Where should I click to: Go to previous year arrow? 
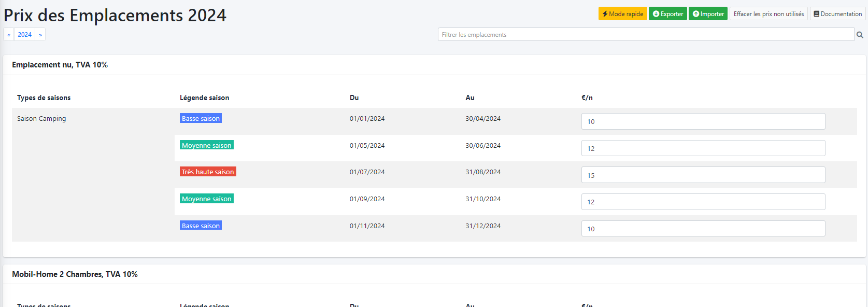click(9, 35)
